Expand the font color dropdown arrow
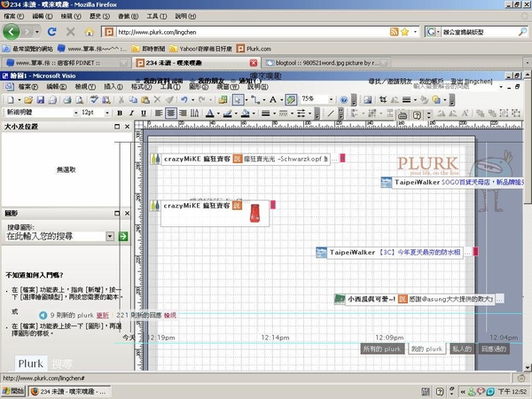Viewport: 532px width, 399px height. click(x=218, y=113)
